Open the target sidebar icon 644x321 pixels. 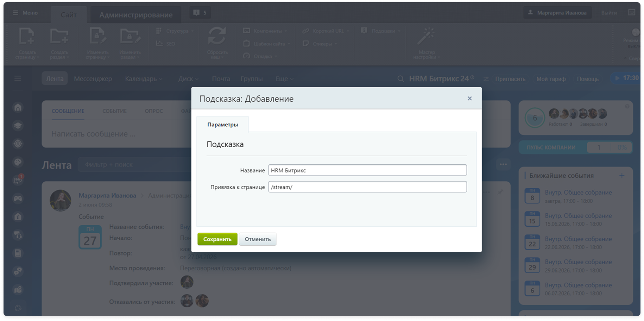18,144
